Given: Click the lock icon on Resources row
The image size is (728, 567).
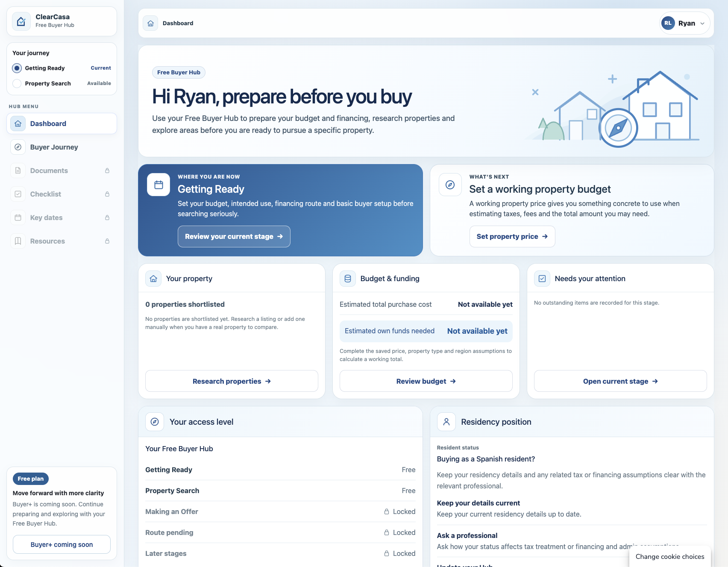Looking at the screenshot, I should tap(107, 241).
